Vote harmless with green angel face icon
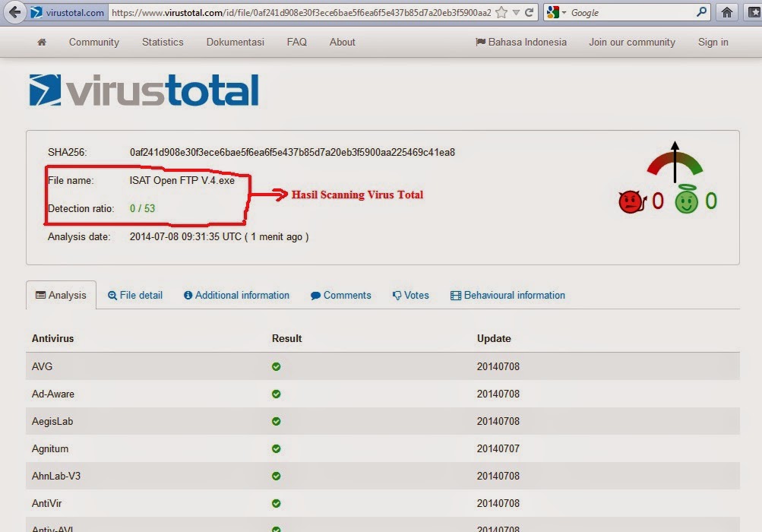762x532 pixels. (686, 199)
